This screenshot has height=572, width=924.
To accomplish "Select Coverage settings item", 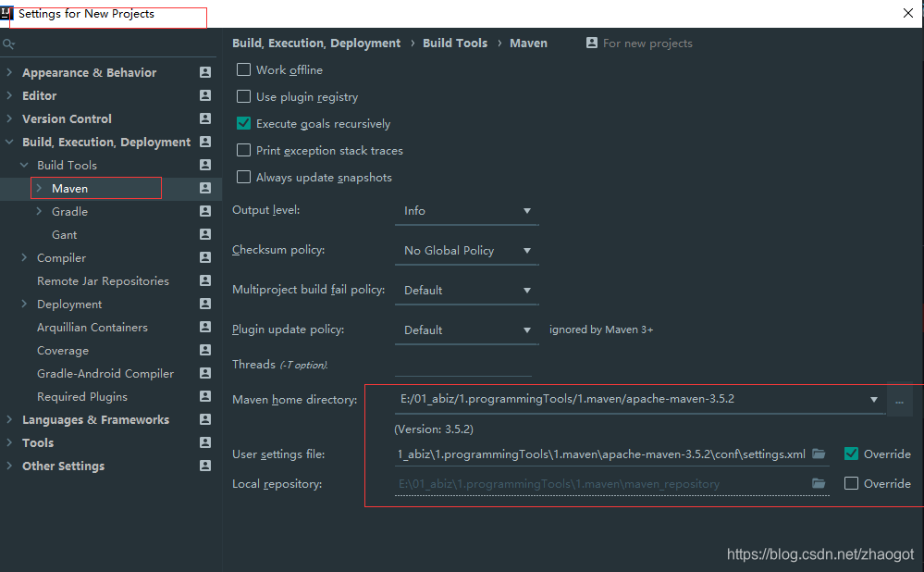I will point(63,351).
